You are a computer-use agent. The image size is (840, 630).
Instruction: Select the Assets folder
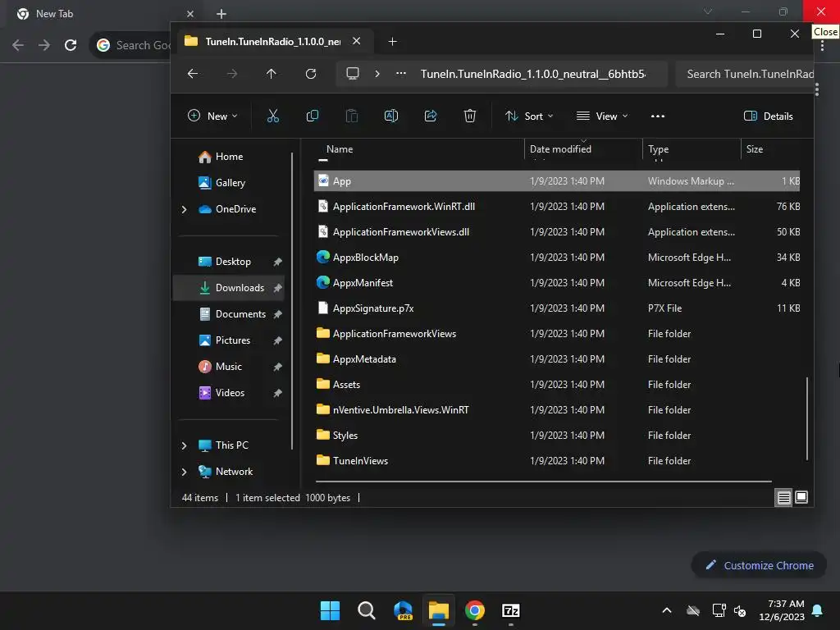[557, 385]
